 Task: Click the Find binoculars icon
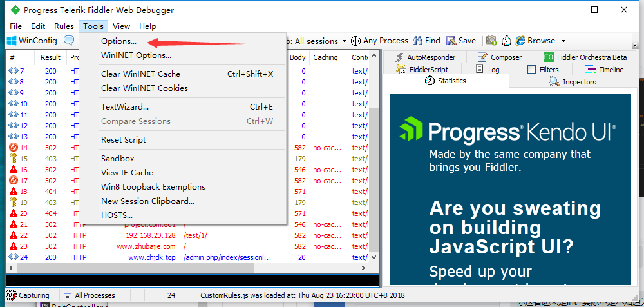click(418, 41)
